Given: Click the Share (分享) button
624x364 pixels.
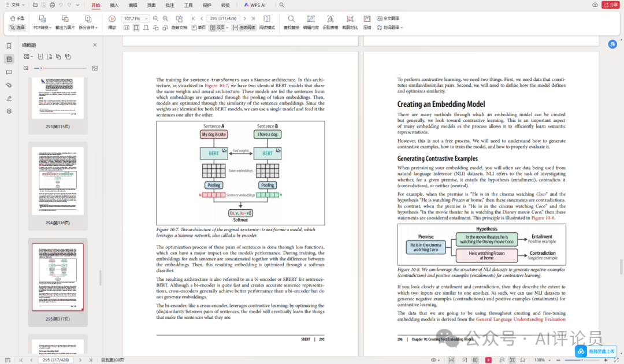Looking at the screenshot, I should 610,5.
